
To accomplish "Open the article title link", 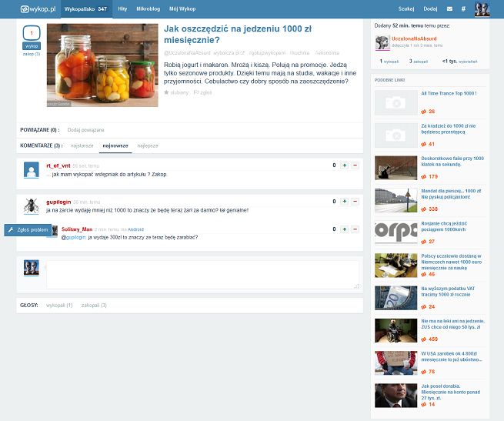I will click(238, 34).
